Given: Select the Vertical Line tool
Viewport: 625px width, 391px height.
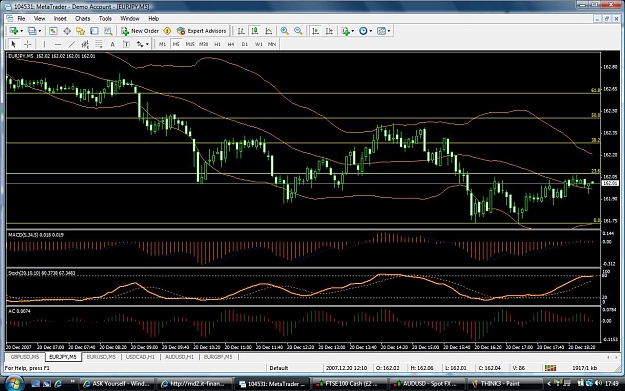Looking at the screenshot, I should pos(44,44).
